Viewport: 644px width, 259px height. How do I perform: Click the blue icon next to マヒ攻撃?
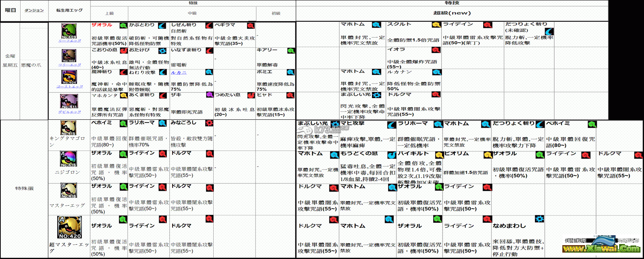coord(392,124)
